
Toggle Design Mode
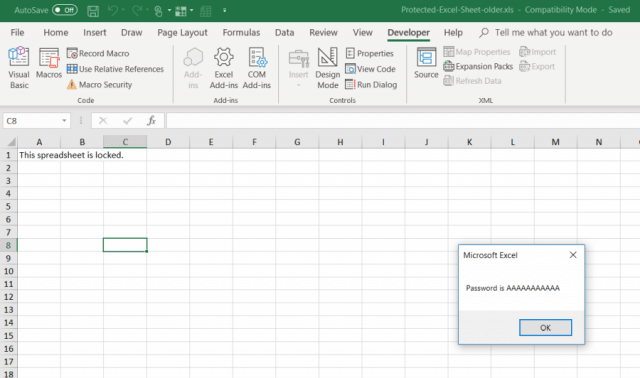tap(328, 68)
